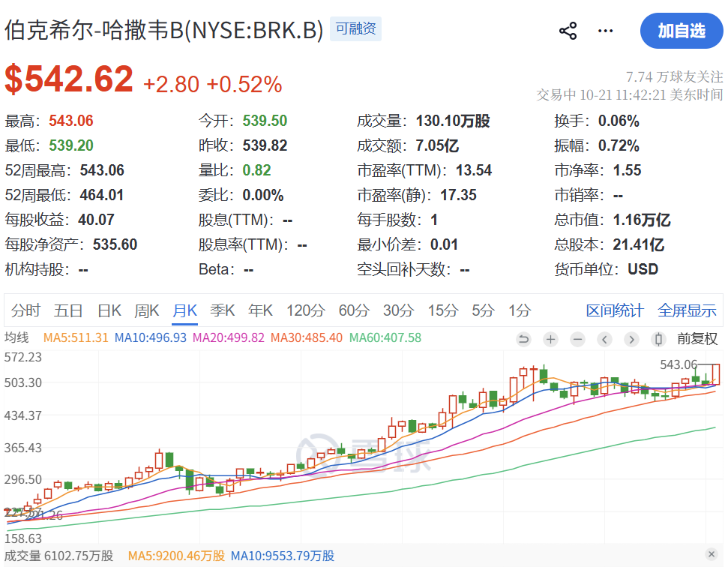This screenshot has width=728, height=567.
Task: Open the 前复权 price adjustment dropdown
Action: click(x=697, y=339)
